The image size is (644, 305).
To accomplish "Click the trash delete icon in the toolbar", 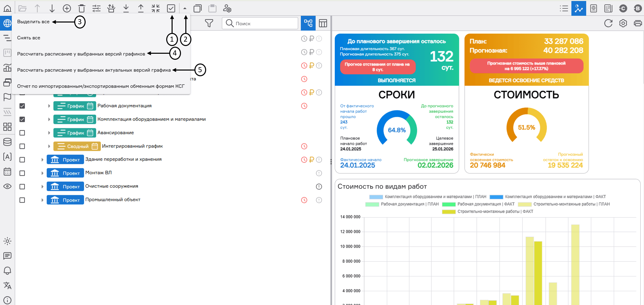I will pyautogui.click(x=82, y=8).
